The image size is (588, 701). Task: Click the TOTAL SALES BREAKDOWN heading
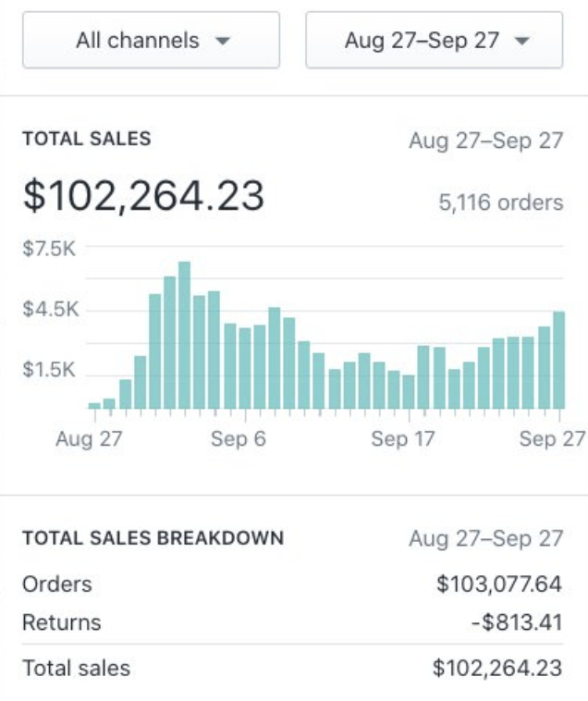153,538
